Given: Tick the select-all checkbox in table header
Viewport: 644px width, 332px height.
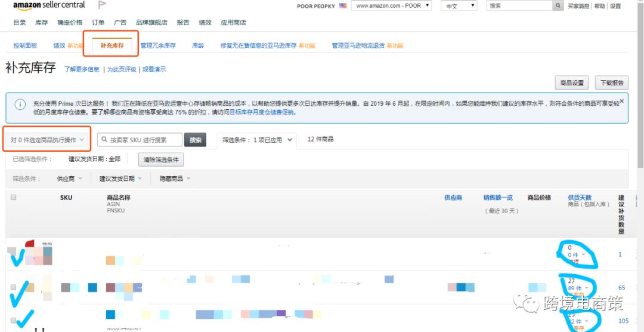Looking at the screenshot, I should [14, 198].
